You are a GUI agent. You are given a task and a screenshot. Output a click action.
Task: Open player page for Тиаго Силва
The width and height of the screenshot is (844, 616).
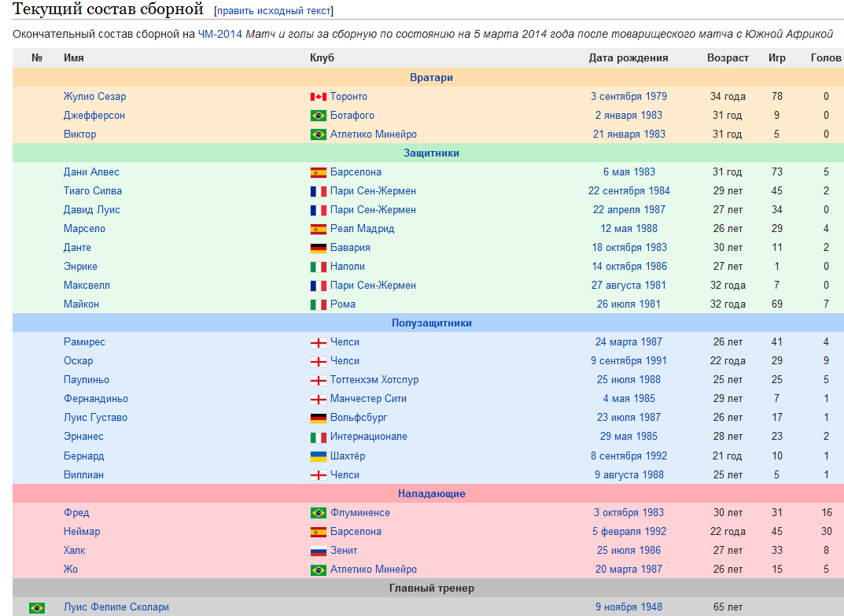pos(93,190)
